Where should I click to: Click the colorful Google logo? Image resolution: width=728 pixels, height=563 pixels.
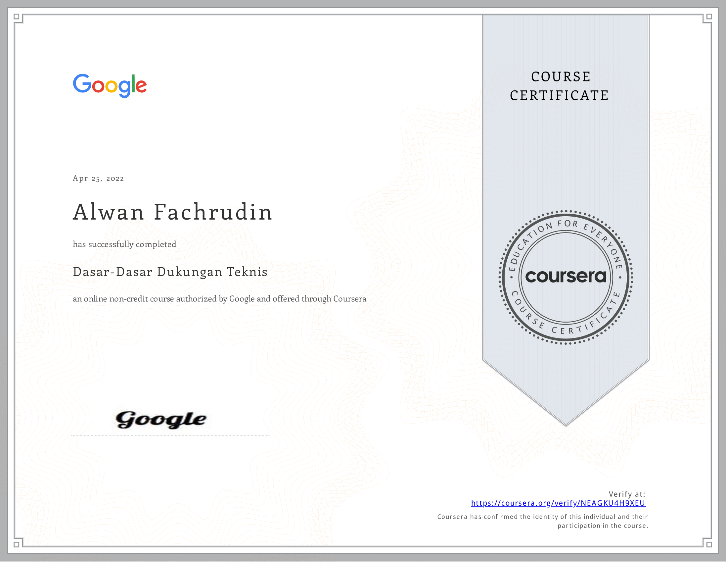[110, 85]
